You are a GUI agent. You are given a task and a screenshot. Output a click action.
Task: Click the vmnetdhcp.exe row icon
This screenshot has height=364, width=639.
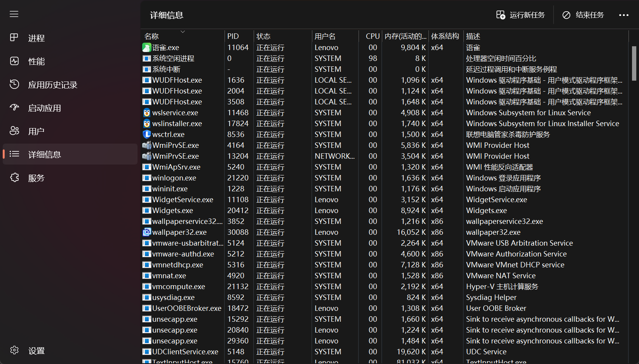(147, 265)
